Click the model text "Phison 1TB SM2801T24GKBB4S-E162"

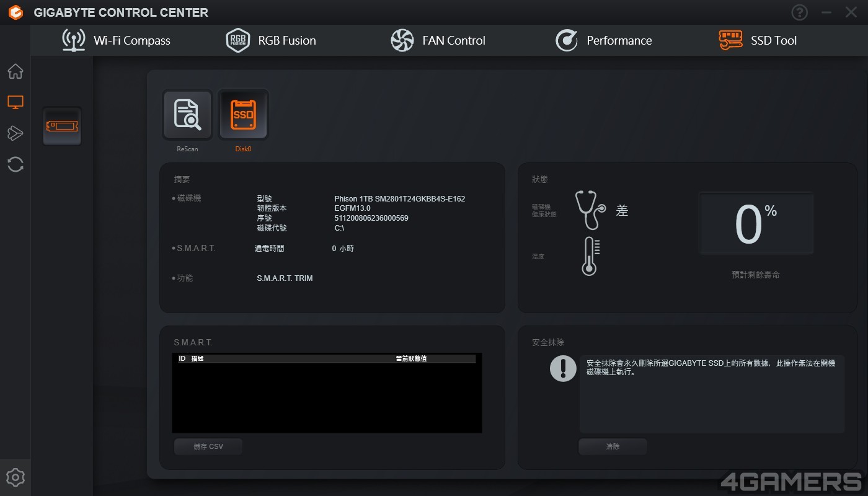click(x=400, y=199)
